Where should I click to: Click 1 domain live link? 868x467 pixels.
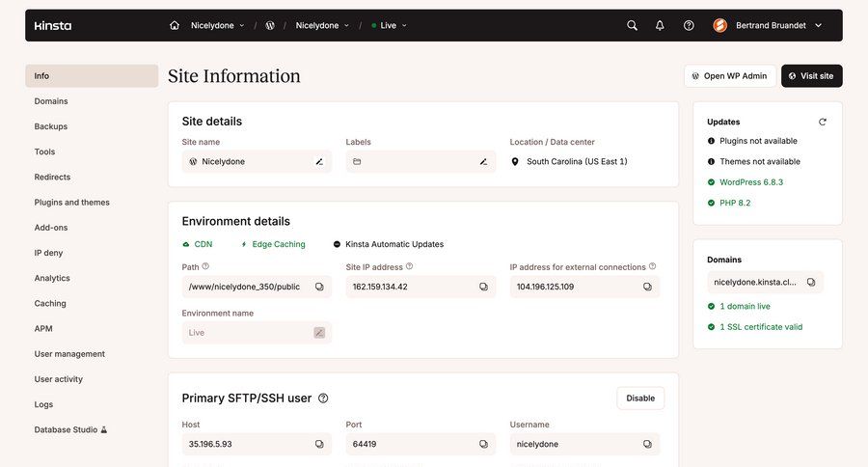click(x=739, y=306)
